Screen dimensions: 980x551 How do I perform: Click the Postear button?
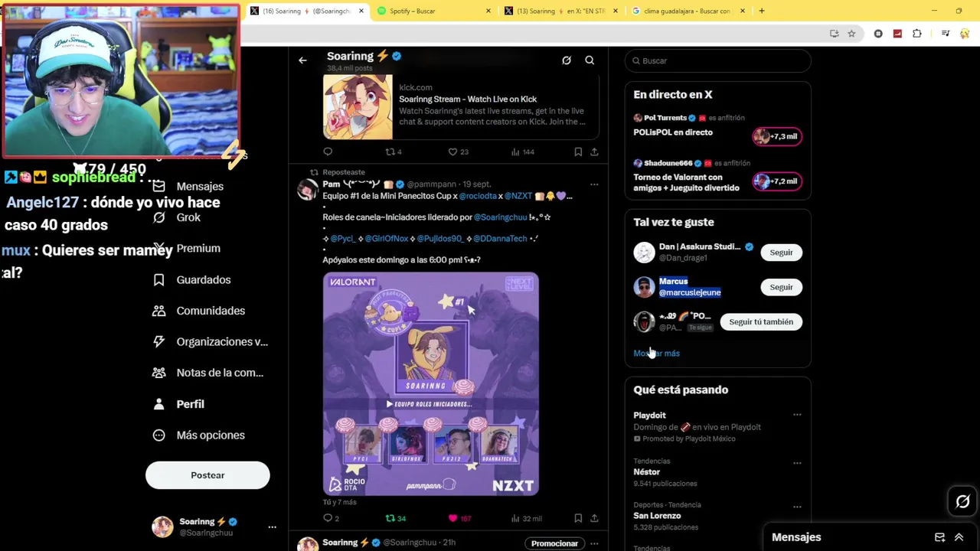207,475
